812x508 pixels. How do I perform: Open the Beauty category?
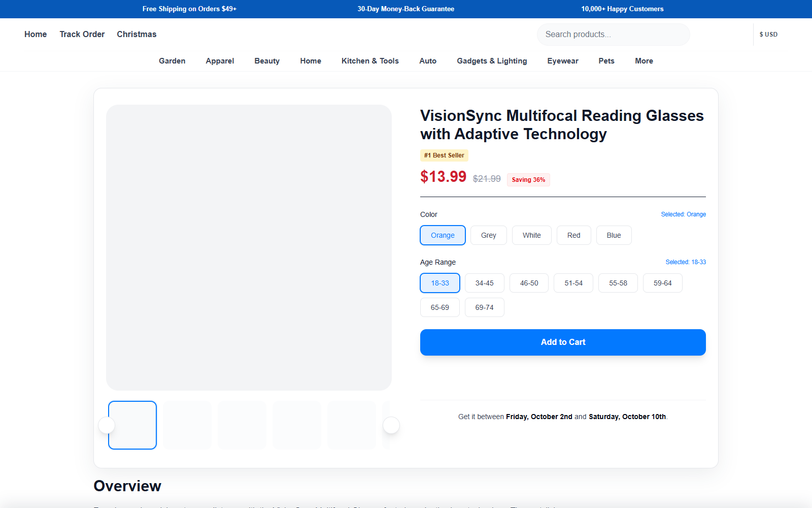click(267, 61)
